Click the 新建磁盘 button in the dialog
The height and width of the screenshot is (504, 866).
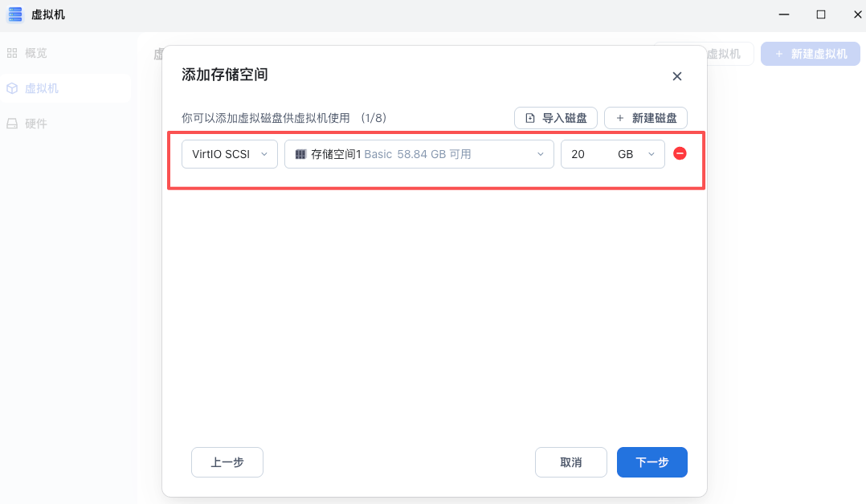click(x=645, y=117)
